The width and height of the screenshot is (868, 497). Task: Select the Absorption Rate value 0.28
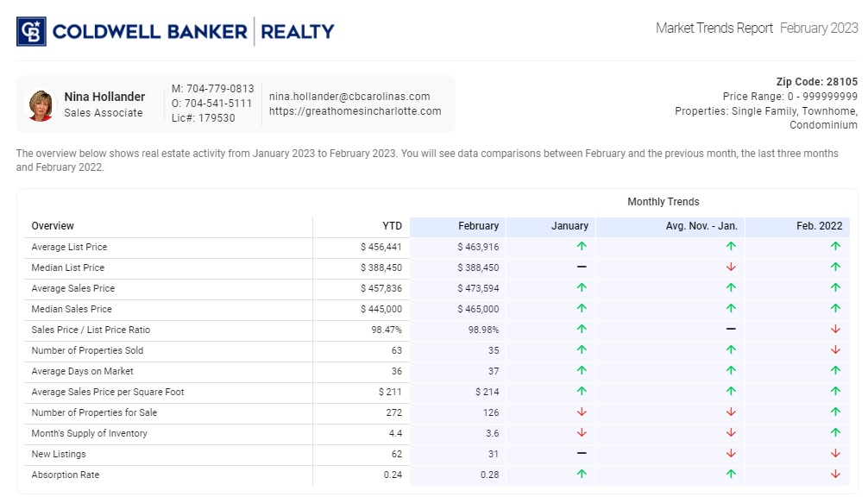pyautogui.click(x=489, y=475)
